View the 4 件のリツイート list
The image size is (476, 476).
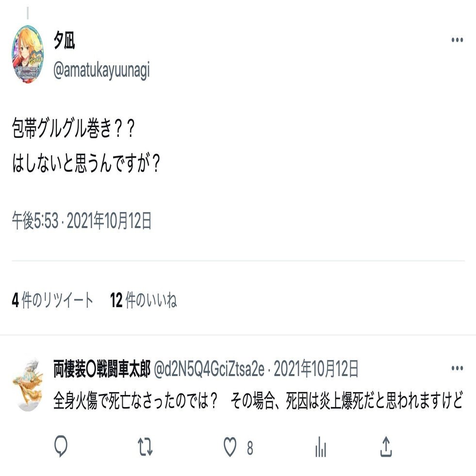52,300
